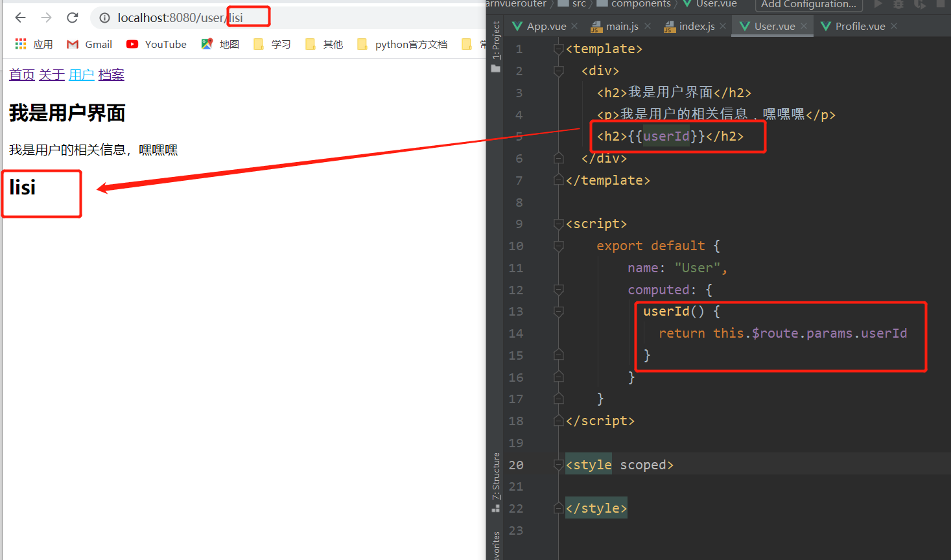Follow the 用户 link
The height and width of the screenshot is (560, 951).
pyautogui.click(x=82, y=75)
